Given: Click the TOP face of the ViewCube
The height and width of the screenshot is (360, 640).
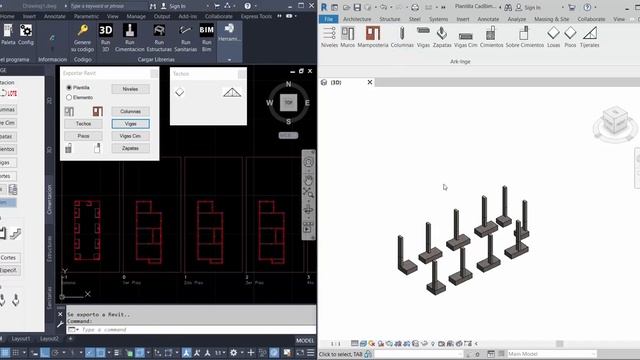Looking at the screenshot, I should click(x=289, y=102).
